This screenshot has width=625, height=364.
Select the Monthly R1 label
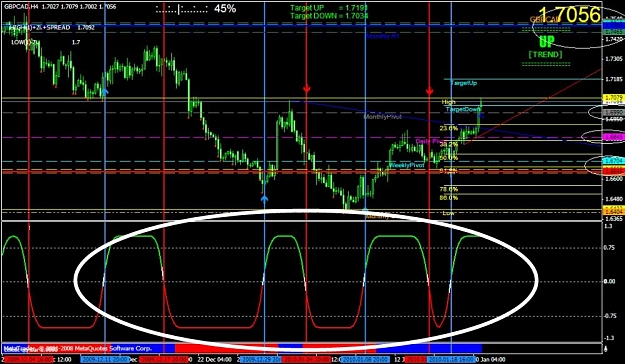point(383,36)
